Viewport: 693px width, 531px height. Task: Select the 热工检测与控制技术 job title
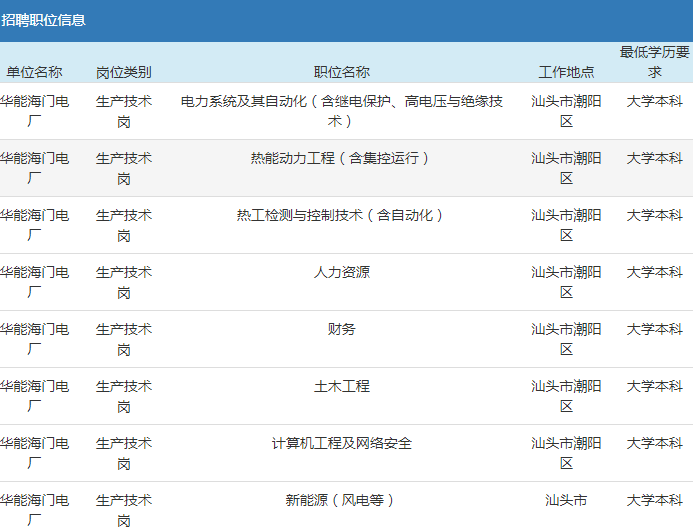click(x=342, y=215)
